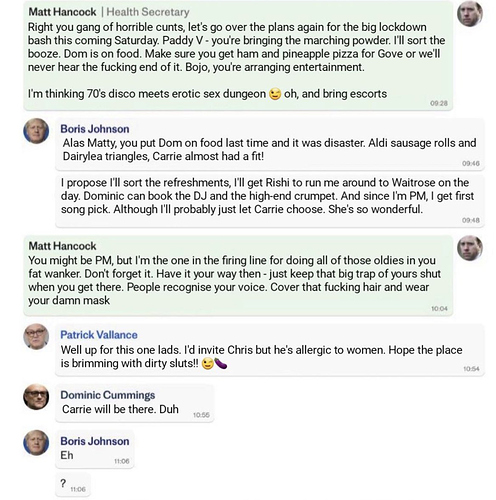
Task: Click Boris Johnson's avatar next to the 09:46 message
Action: tap(36, 131)
